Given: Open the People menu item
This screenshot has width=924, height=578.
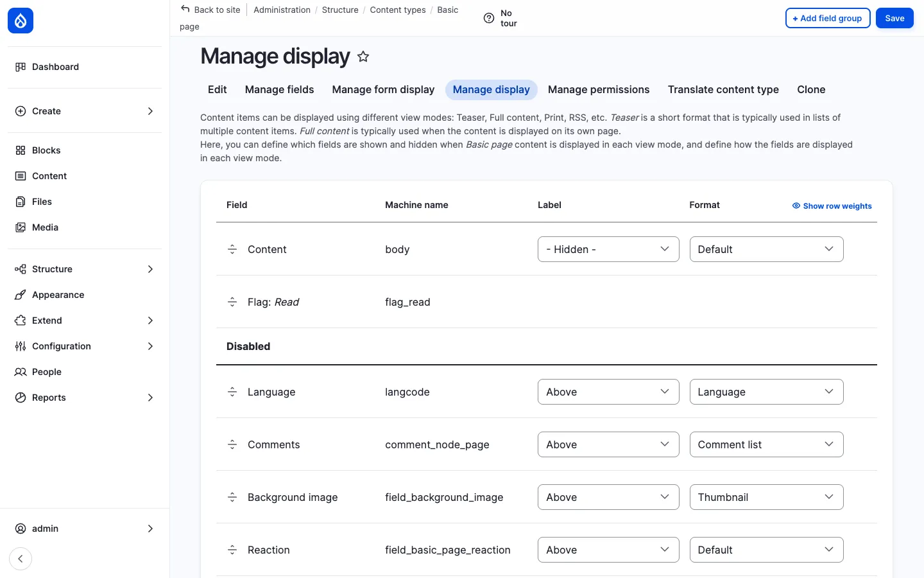Looking at the screenshot, I should [x=85, y=372].
